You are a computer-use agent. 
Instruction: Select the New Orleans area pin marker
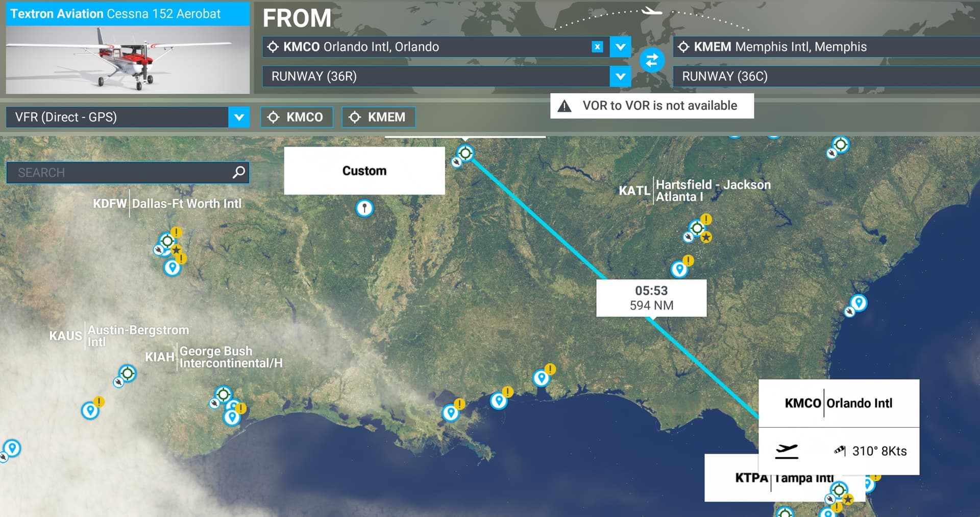(451, 412)
